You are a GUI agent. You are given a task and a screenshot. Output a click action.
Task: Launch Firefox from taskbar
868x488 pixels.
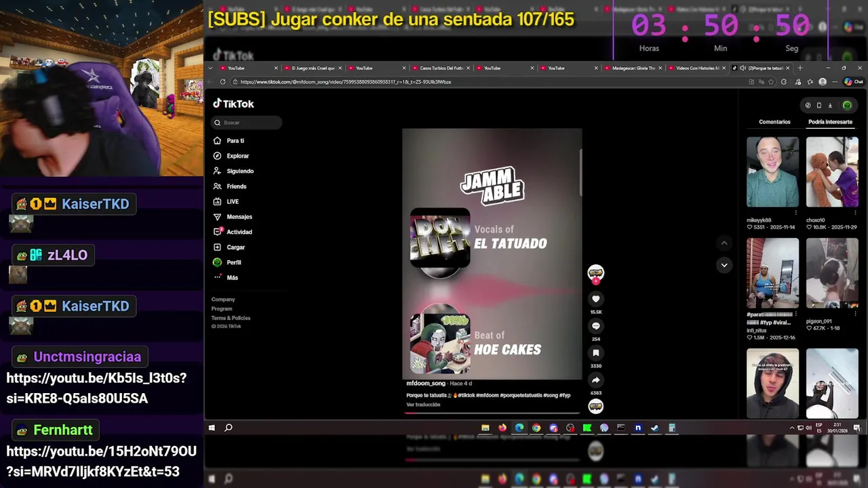[x=502, y=428]
